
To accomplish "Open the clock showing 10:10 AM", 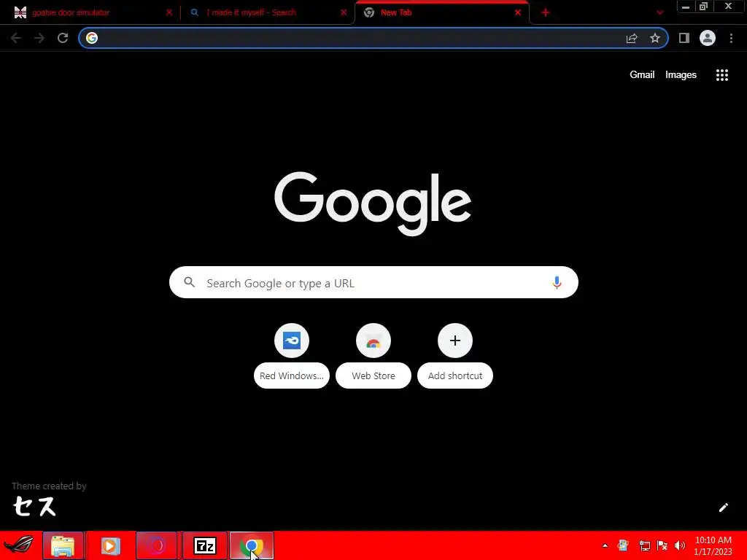I will click(x=713, y=545).
